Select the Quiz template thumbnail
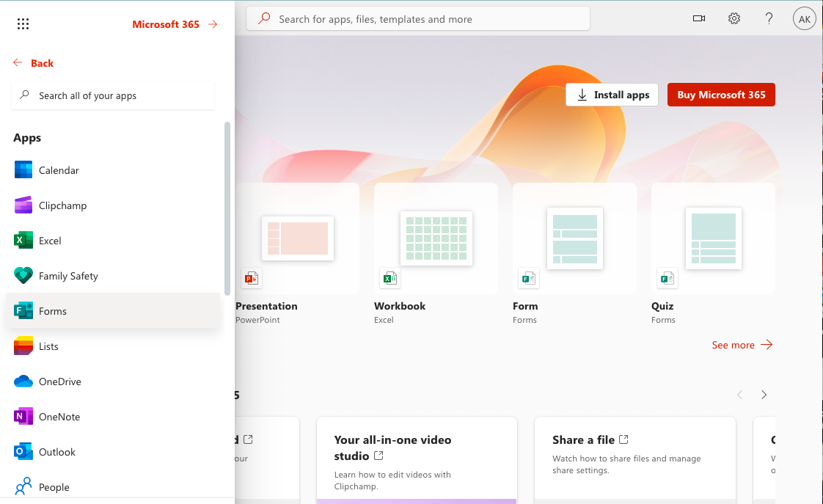Image resolution: width=823 pixels, height=504 pixels. 713,238
